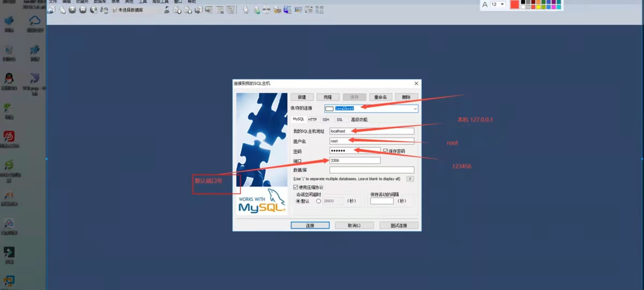Switch to the 高级功能 tab
The image size is (644, 290).
point(359,119)
